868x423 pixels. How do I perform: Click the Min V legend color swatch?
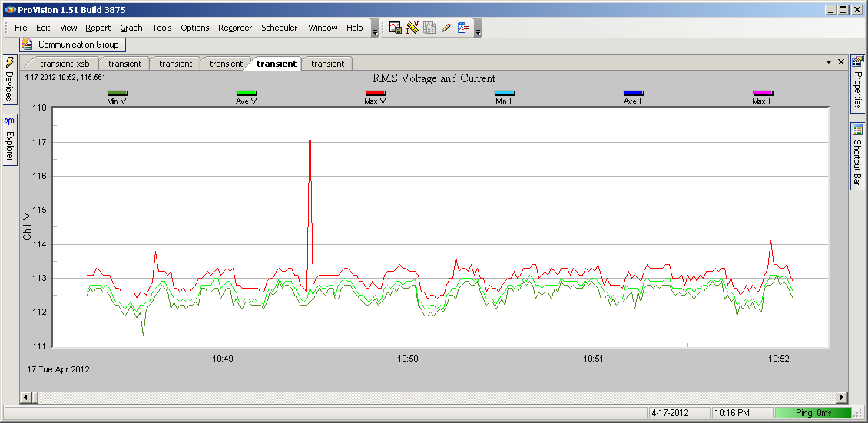click(118, 94)
